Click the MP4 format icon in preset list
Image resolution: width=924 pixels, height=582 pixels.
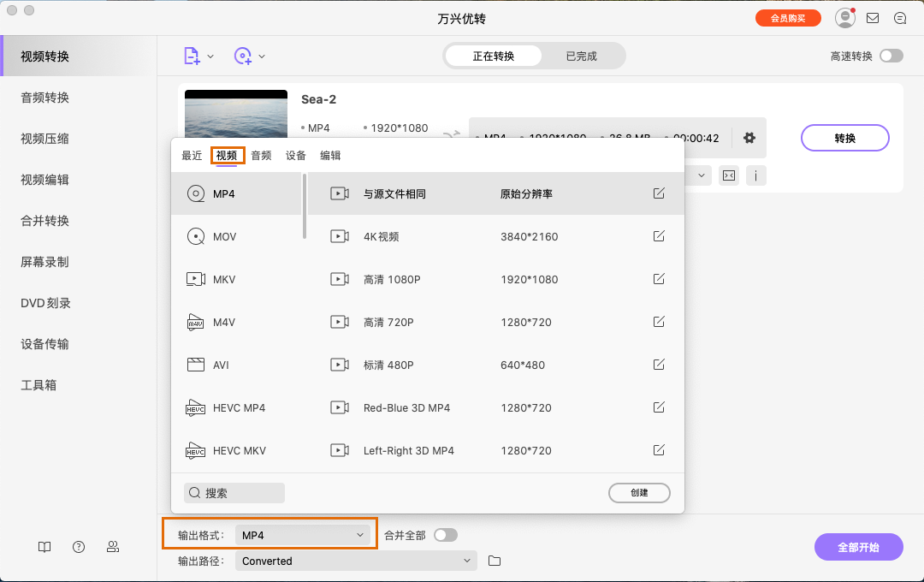tap(196, 193)
